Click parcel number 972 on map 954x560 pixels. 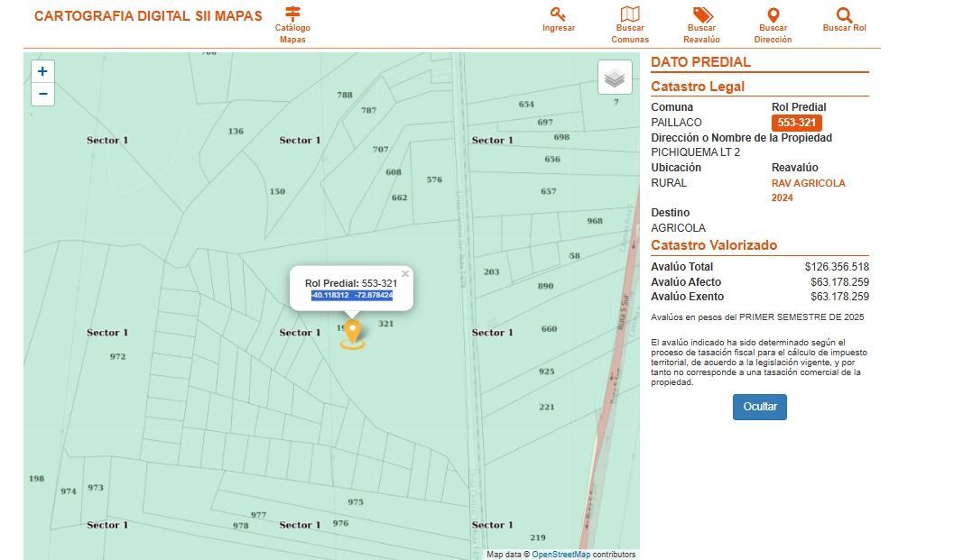(117, 356)
